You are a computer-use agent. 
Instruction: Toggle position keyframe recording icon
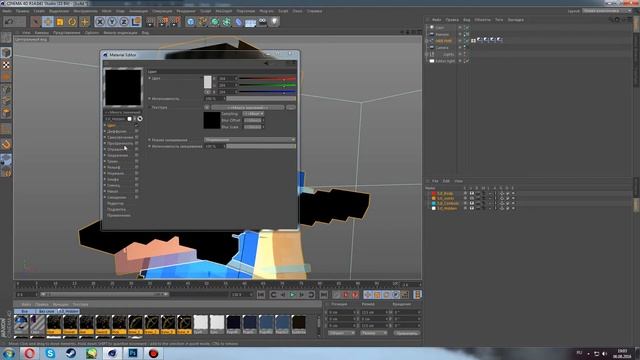click(368, 295)
